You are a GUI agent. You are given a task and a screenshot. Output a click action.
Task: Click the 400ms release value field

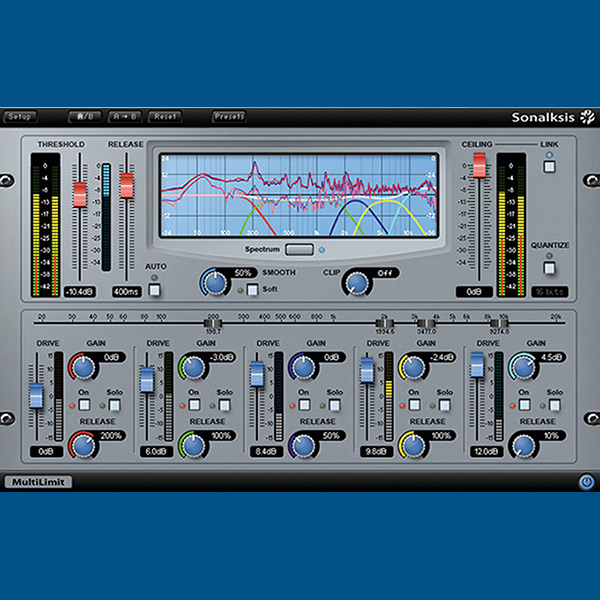tap(126, 292)
